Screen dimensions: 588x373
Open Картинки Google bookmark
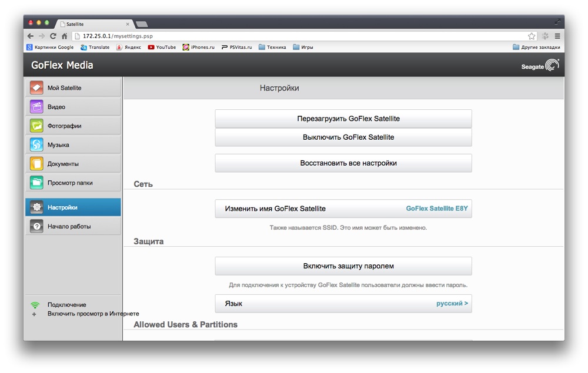pyautogui.click(x=50, y=47)
